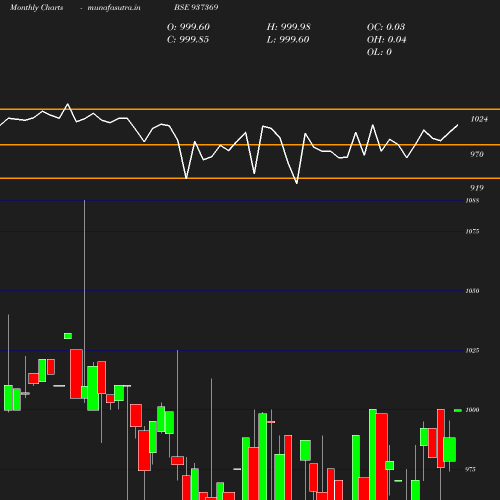Click the 975 candlestick axis label
This screenshot has height=500, width=500.
[x=470, y=469]
